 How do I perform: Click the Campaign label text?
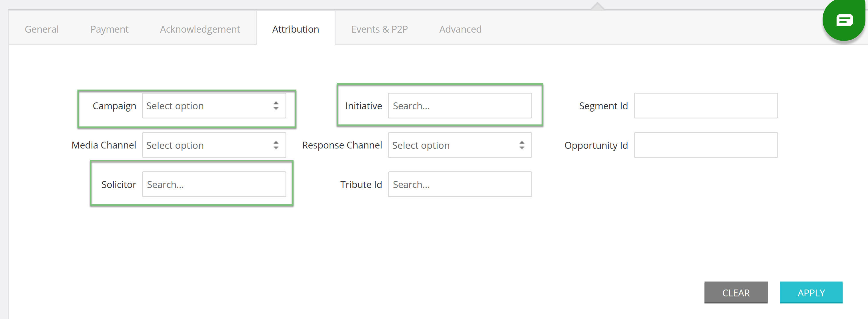(x=114, y=106)
